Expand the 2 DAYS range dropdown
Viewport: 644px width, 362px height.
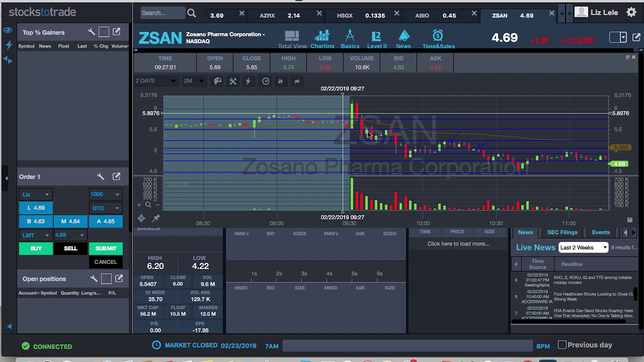pyautogui.click(x=156, y=81)
